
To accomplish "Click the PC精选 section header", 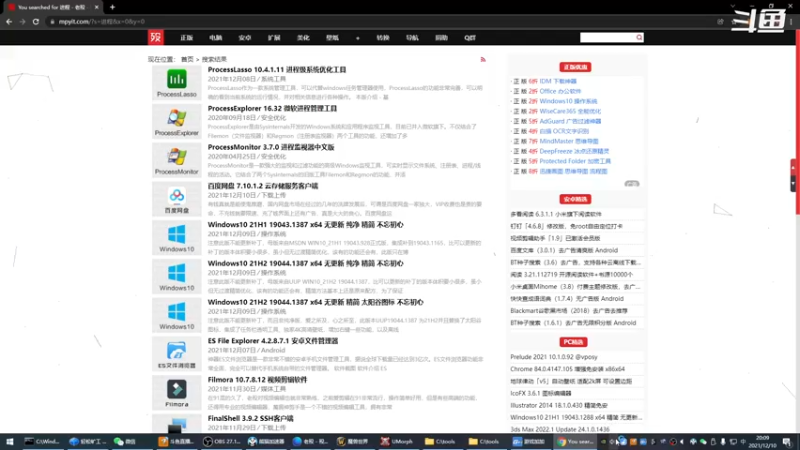I will click(573, 342).
